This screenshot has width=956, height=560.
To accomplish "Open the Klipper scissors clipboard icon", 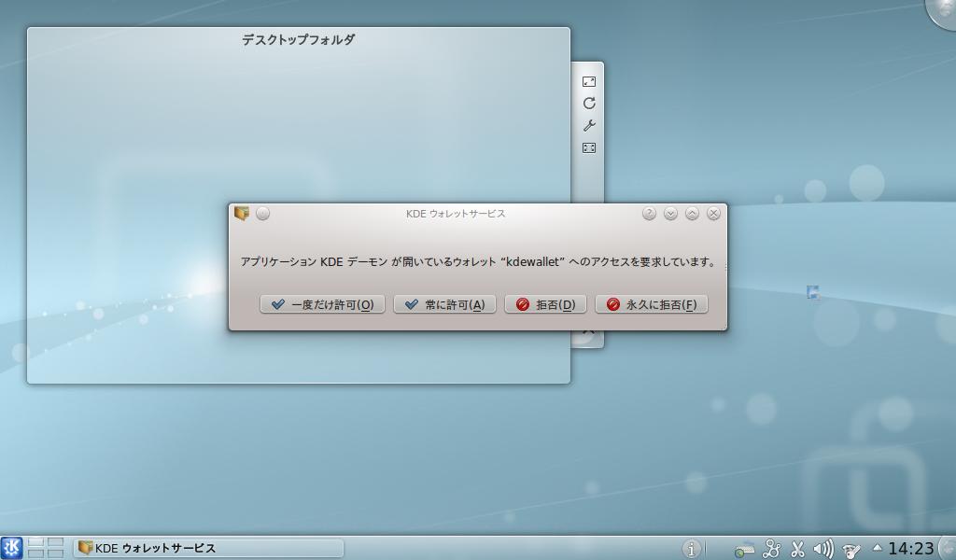I will click(797, 549).
